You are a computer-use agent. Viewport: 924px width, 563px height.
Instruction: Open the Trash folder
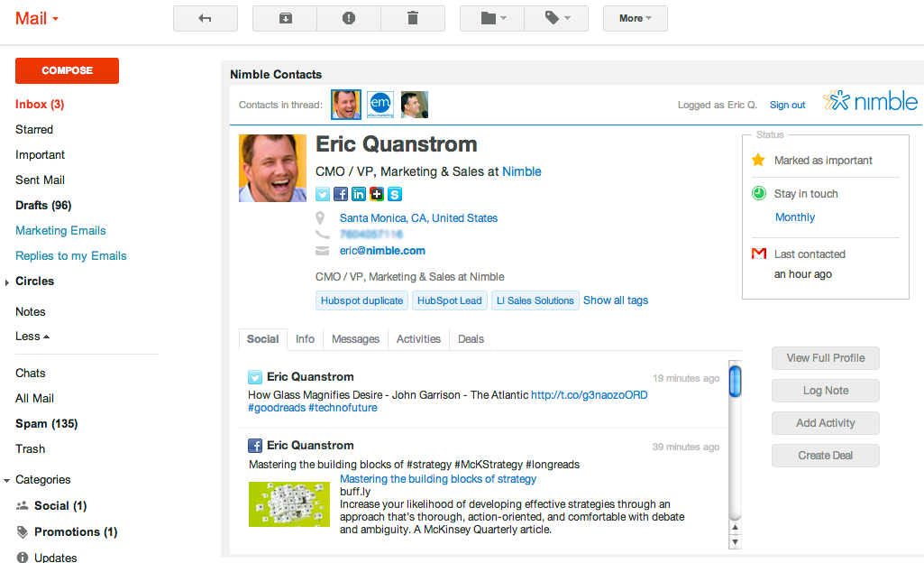pos(30,449)
